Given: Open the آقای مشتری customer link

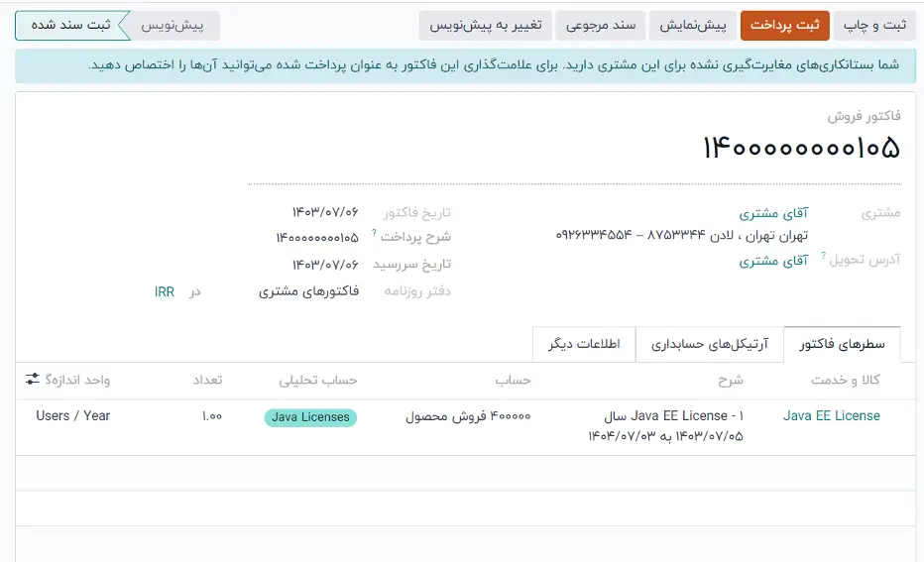Looking at the screenshot, I should pyautogui.click(x=773, y=213).
